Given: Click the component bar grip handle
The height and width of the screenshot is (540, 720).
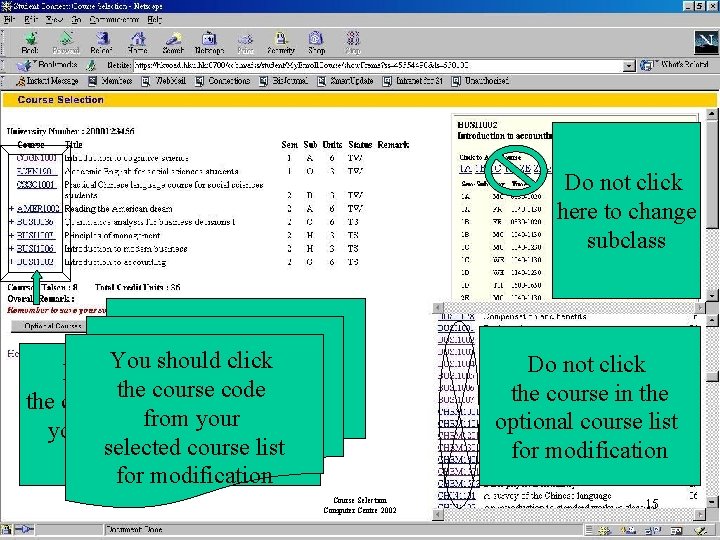Looking at the screenshot, I should coord(589,530).
